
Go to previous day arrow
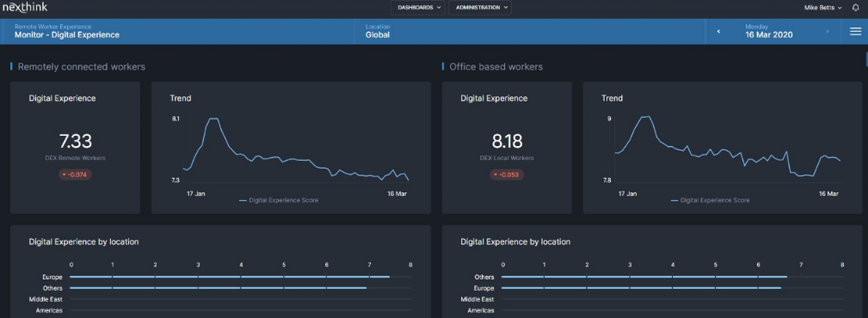tap(718, 32)
